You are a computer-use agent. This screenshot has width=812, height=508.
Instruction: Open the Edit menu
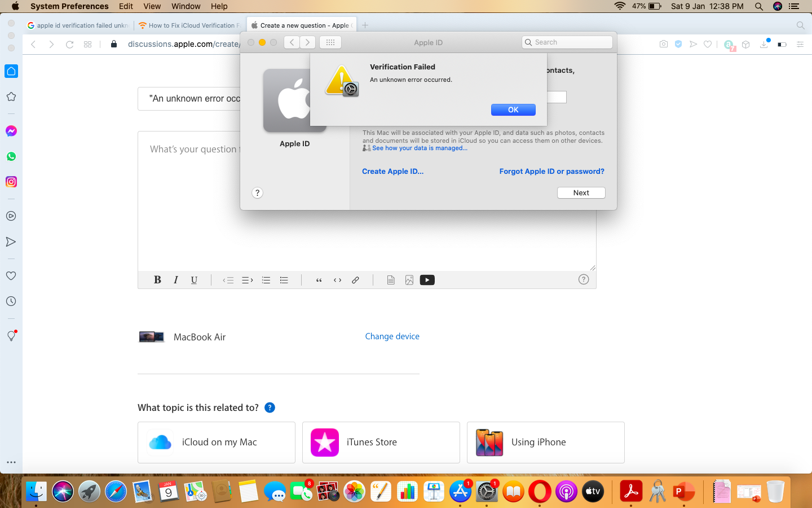tap(126, 6)
